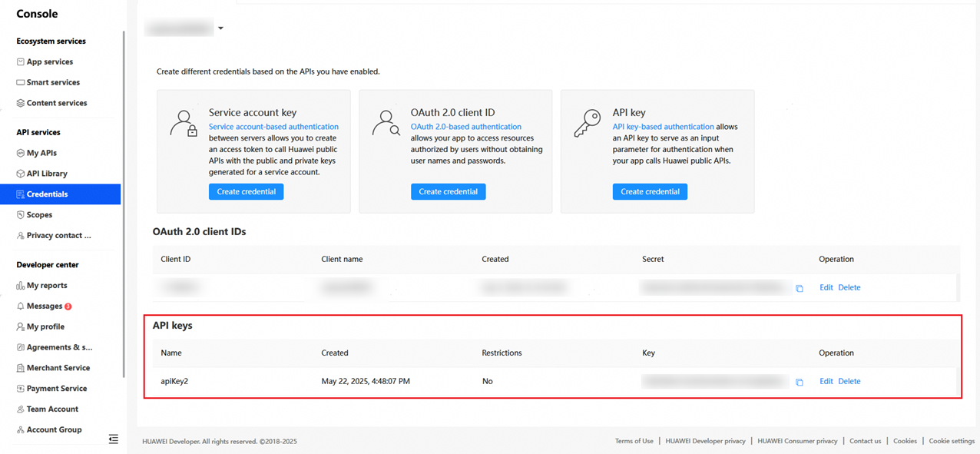
Task: Click the Messages bell icon
Action: tap(21, 306)
